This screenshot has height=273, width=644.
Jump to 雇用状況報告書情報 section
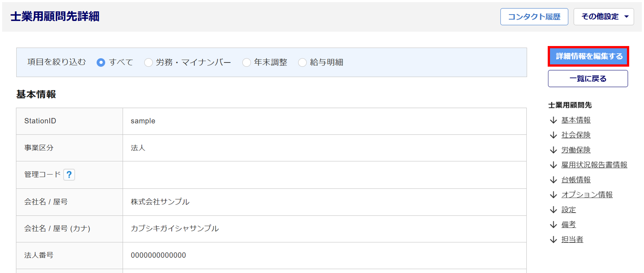tap(594, 165)
